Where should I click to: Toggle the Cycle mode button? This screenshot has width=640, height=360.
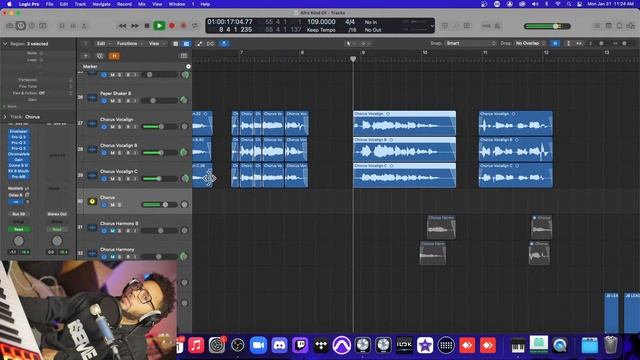(x=195, y=26)
